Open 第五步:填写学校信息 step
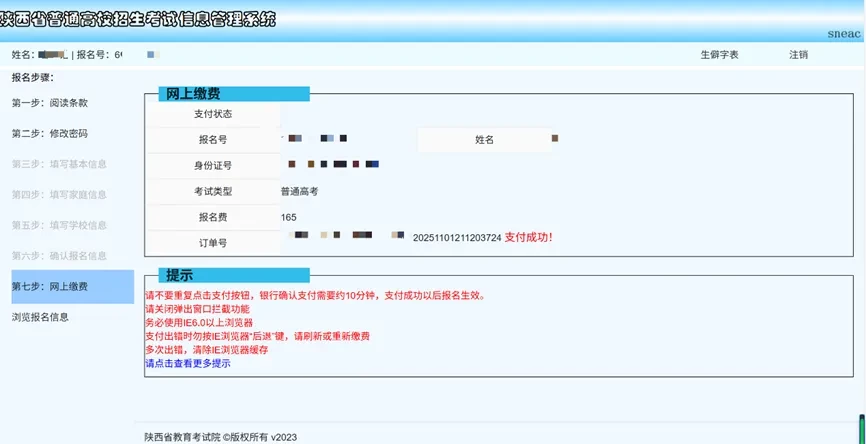The image size is (866, 444). point(59,225)
